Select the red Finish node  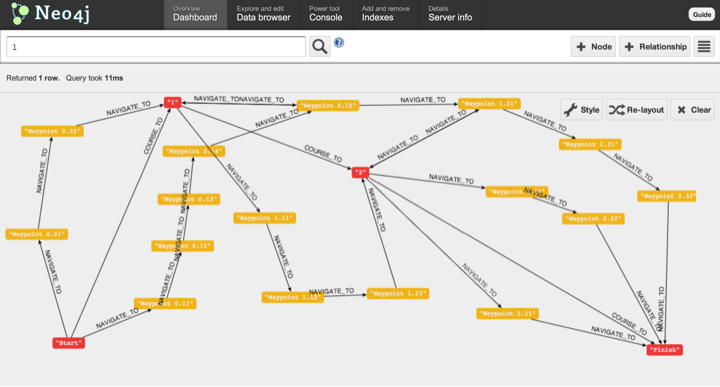click(x=664, y=350)
